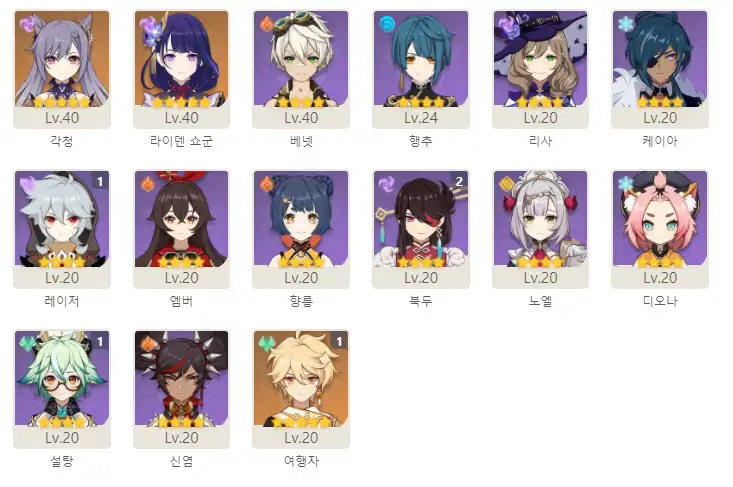Click the Electro element icon on 리사

pos(507,23)
